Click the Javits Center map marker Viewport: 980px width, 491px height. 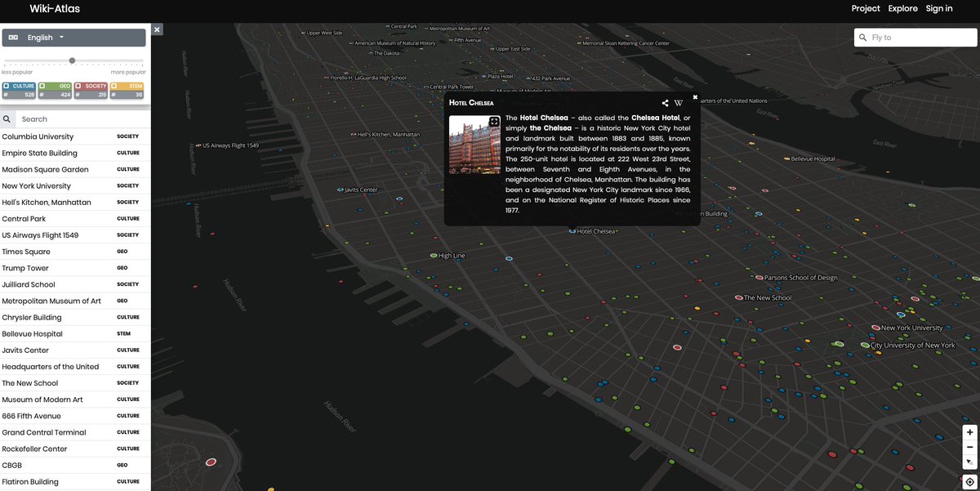(341, 190)
